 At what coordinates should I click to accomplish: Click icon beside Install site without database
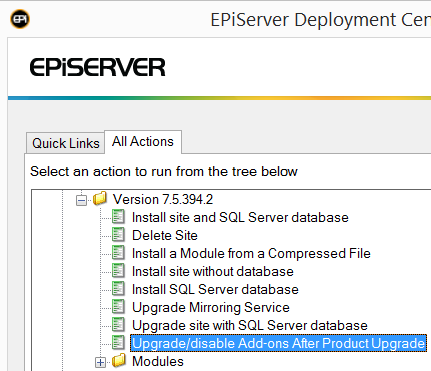118,271
